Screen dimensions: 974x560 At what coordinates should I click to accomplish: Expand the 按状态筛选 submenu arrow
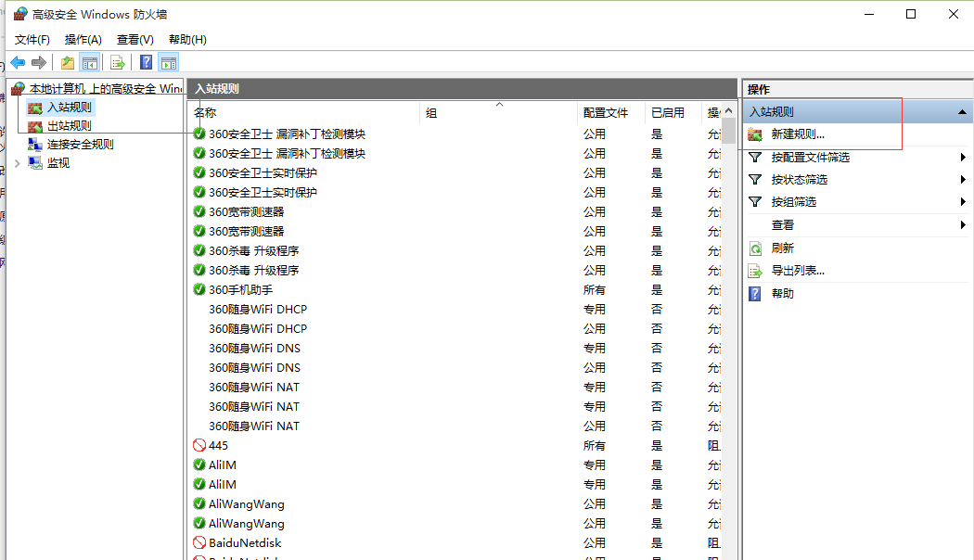pyautogui.click(x=963, y=180)
